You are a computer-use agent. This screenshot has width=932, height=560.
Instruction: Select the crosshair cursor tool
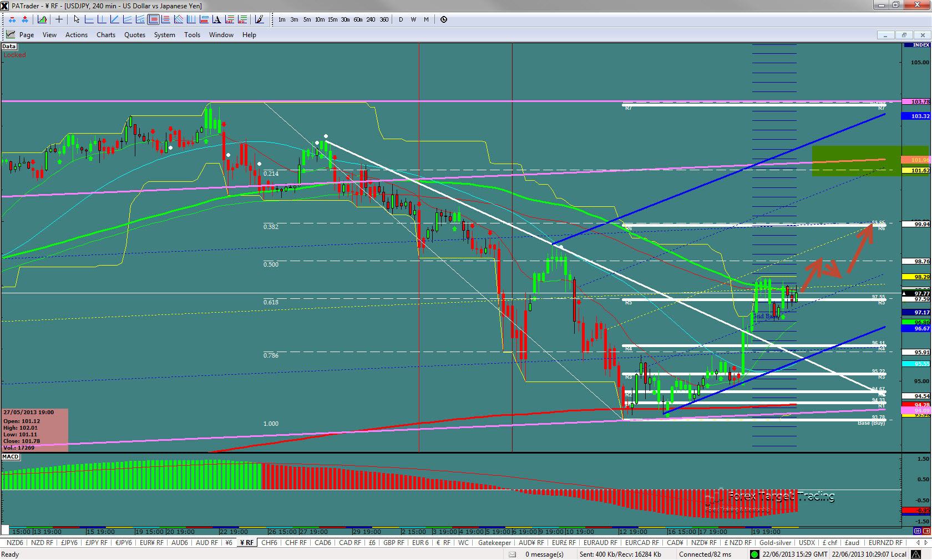(59, 19)
